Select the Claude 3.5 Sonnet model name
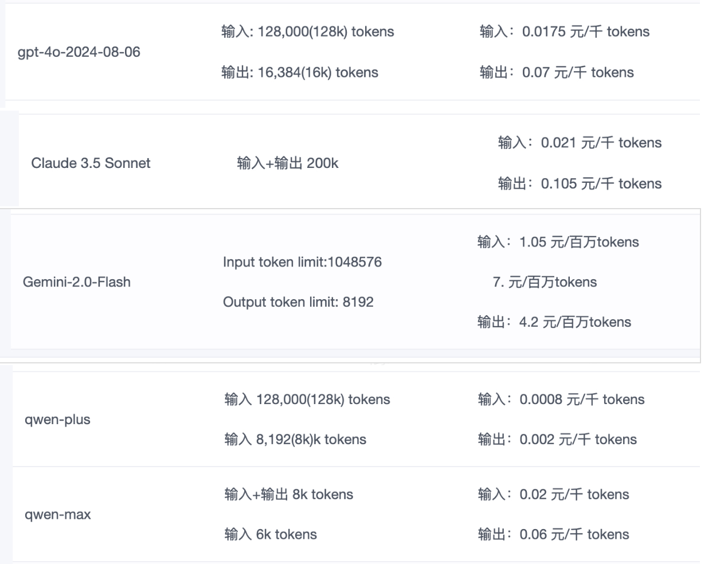 [91, 163]
